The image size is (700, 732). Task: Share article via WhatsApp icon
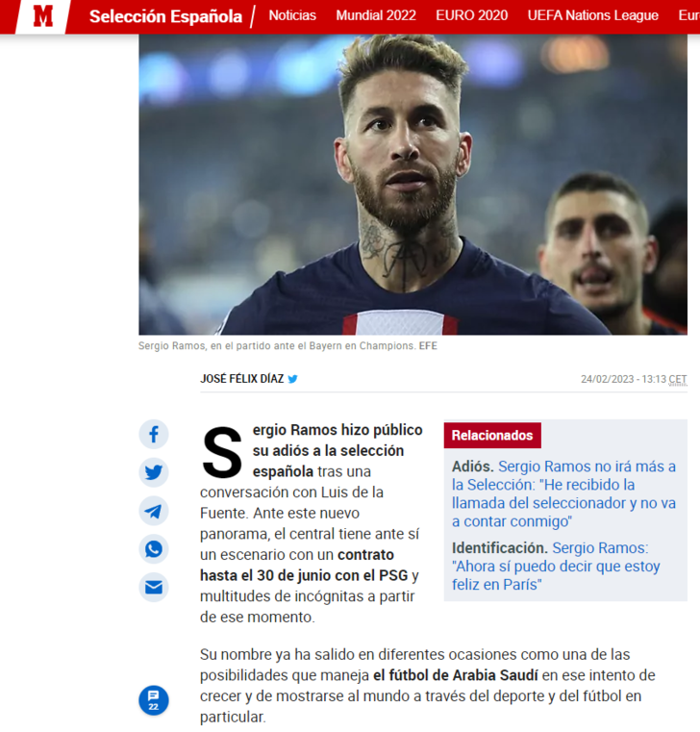[154, 549]
